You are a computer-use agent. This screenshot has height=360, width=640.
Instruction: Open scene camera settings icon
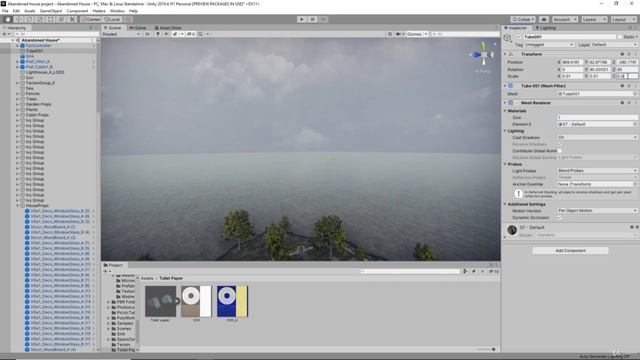tap(398, 34)
